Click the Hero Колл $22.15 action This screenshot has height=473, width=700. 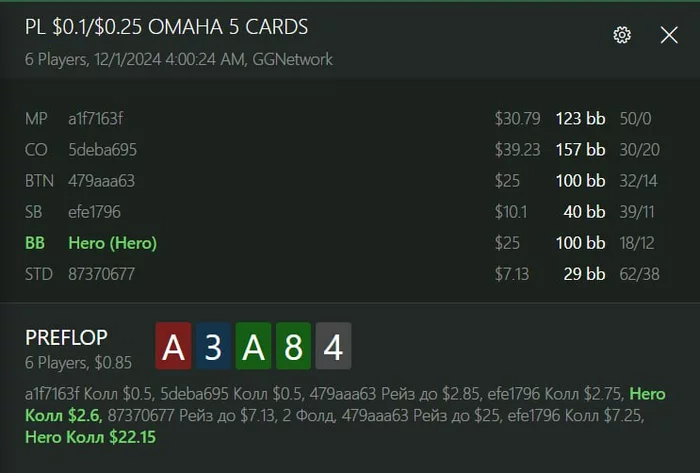(91, 437)
